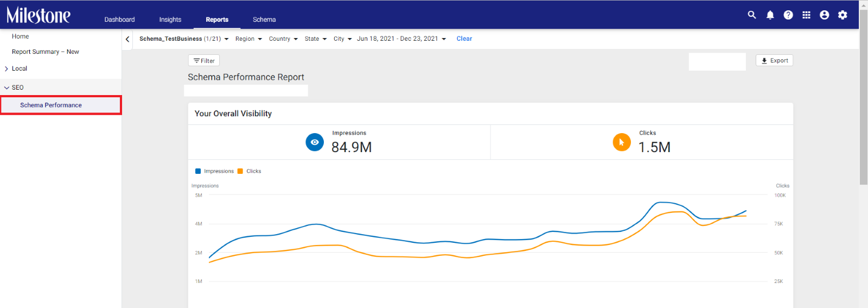Click the orange Clicks cursor icon
The width and height of the screenshot is (868, 308).
(622, 142)
